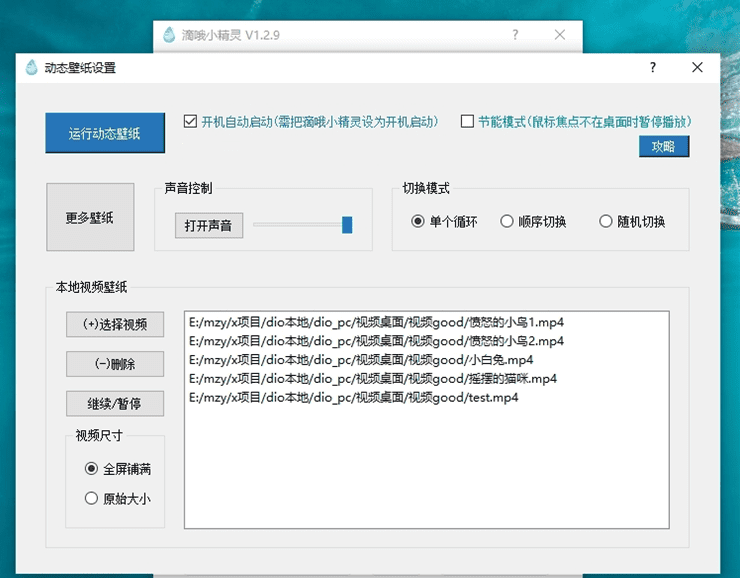This screenshot has width=740, height=578.
Task: Click the water drop icon in dialog title
Action: click(x=31, y=68)
